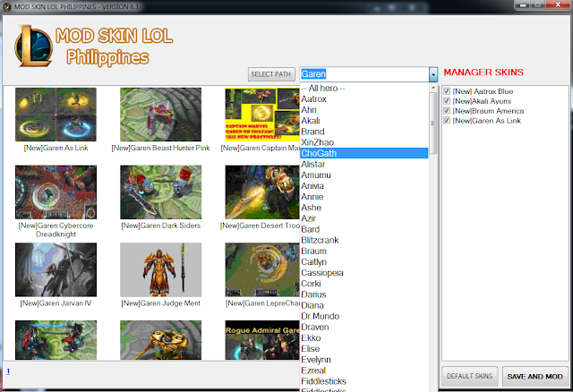Image resolution: width=573 pixels, height=392 pixels.
Task: Select the Garen Cybercore Dreadknight thumbnail
Action: [x=56, y=192]
